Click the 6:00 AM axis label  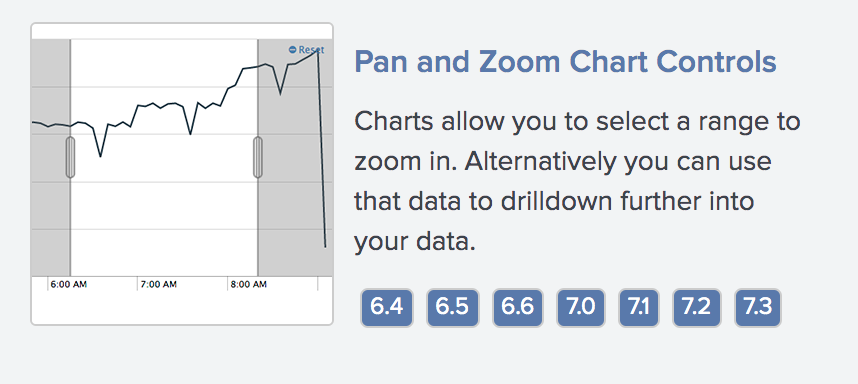click(x=68, y=285)
